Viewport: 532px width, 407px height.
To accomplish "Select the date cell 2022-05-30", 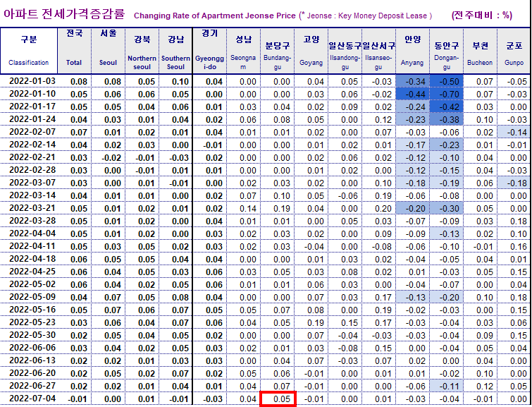I will click(x=29, y=335).
